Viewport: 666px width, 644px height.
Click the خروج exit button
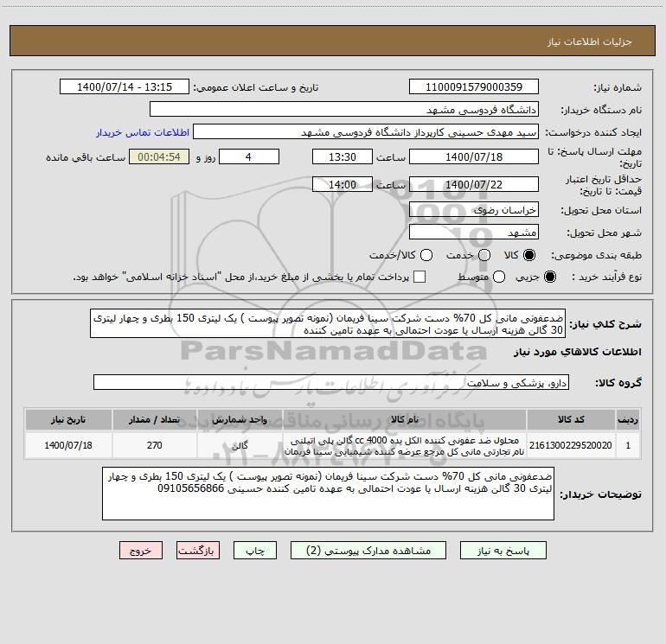141,551
